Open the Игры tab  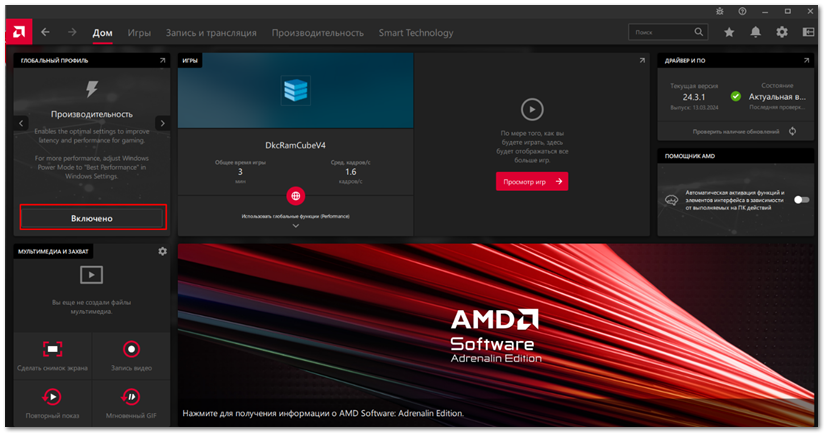click(139, 33)
